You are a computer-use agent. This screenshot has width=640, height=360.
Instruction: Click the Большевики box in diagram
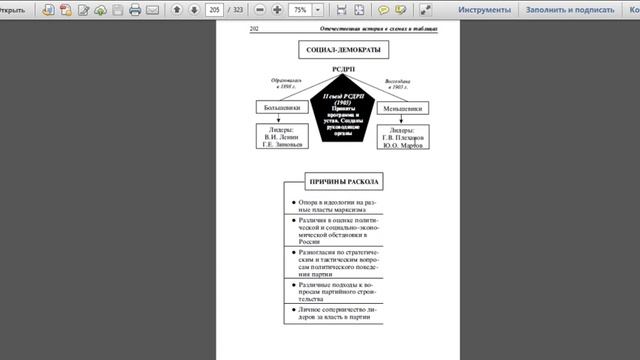point(282,107)
